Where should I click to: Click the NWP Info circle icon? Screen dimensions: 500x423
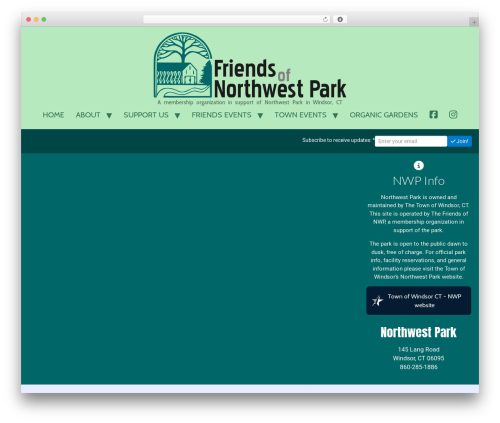419,165
